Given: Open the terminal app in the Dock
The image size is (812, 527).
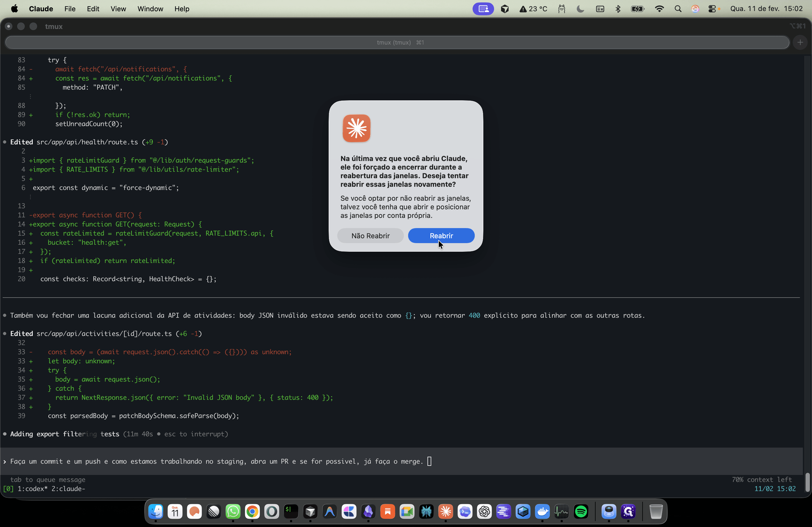Looking at the screenshot, I should (x=291, y=511).
